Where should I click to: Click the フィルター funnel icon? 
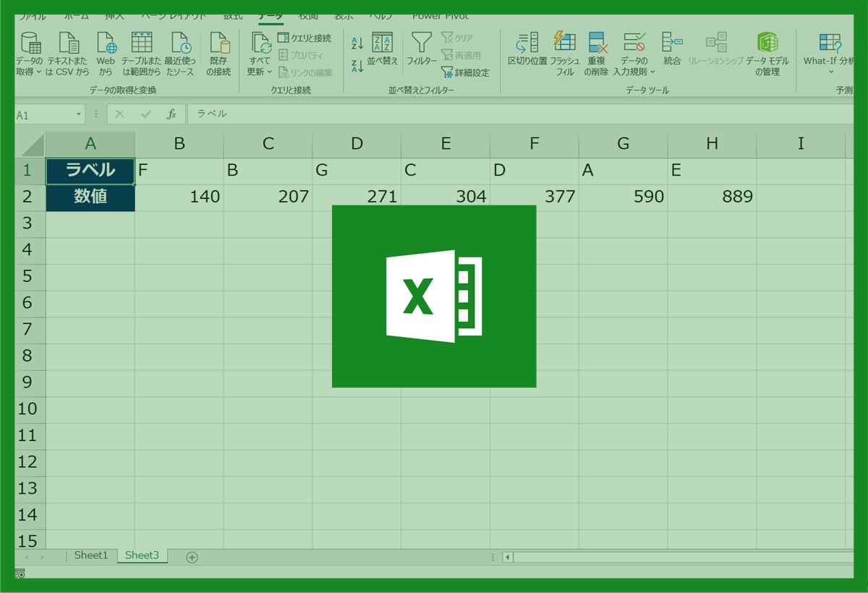point(421,42)
